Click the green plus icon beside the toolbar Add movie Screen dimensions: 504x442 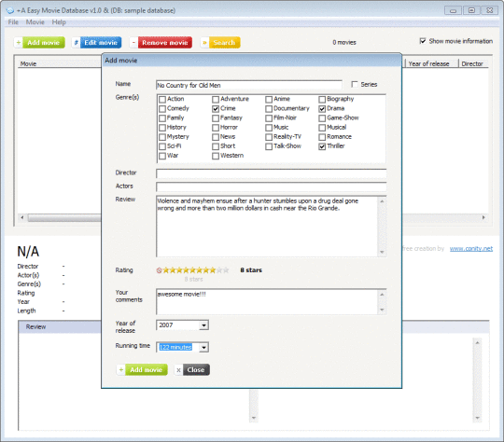point(19,42)
